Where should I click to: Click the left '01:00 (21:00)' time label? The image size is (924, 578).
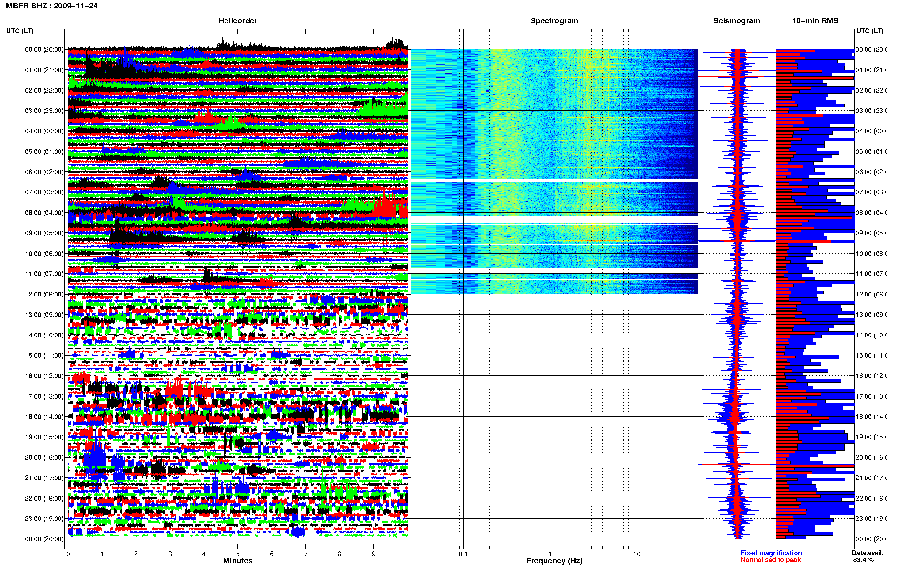[44, 70]
